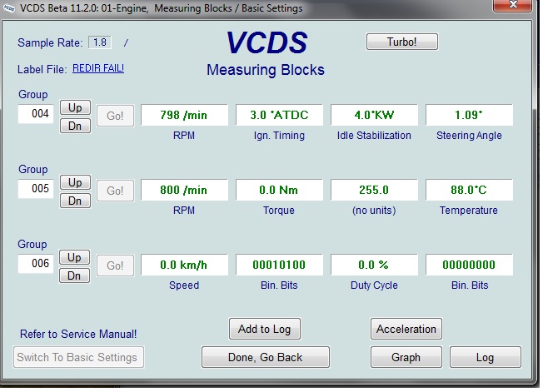Click the Sample Rate value field

coord(100,42)
